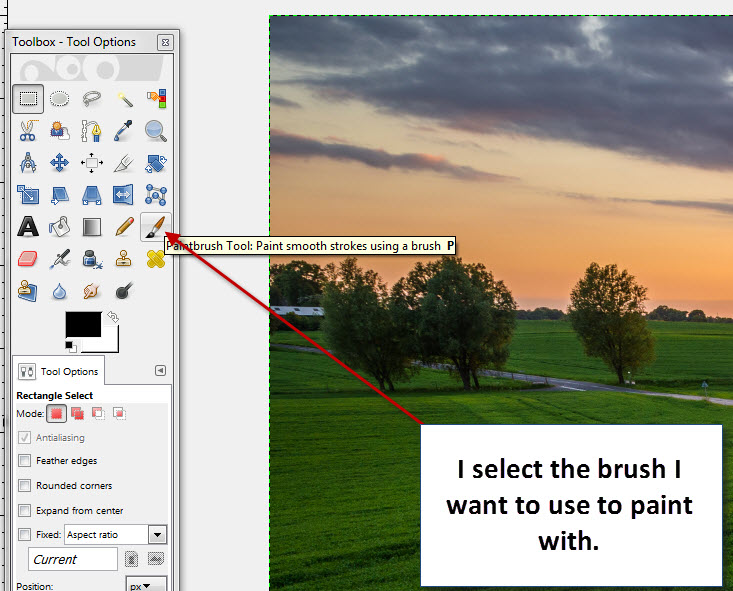
Task: Choose landscape orientation button
Action: pos(156,559)
